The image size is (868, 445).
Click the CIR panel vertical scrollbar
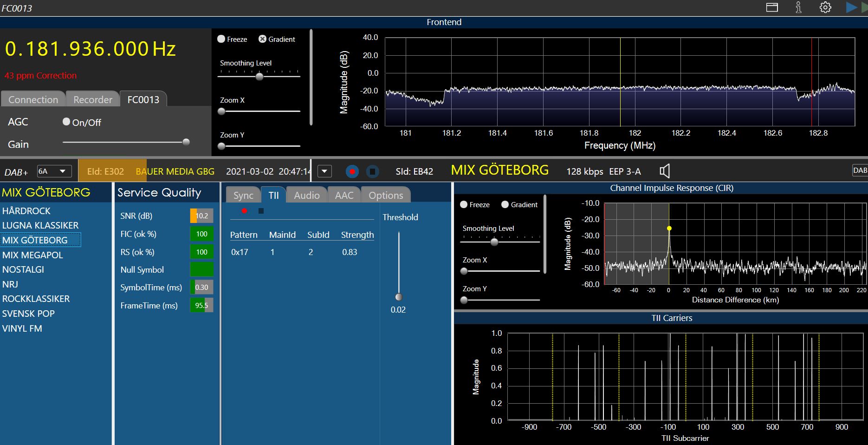(545, 235)
